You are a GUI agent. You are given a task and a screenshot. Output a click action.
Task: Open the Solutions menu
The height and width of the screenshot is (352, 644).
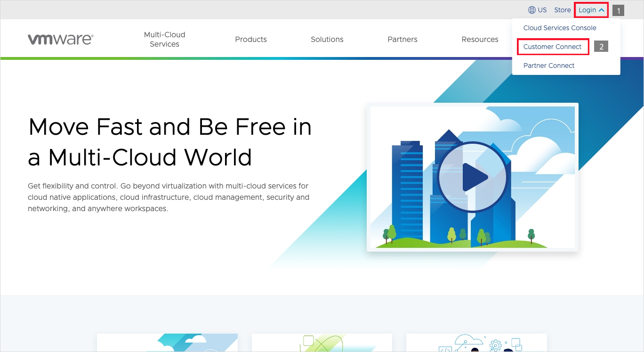327,40
